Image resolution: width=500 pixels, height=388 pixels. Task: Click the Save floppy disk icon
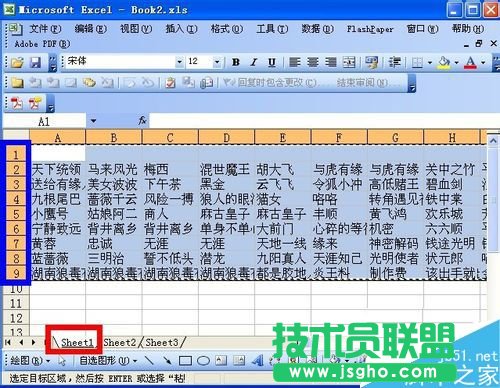(x=36, y=62)
